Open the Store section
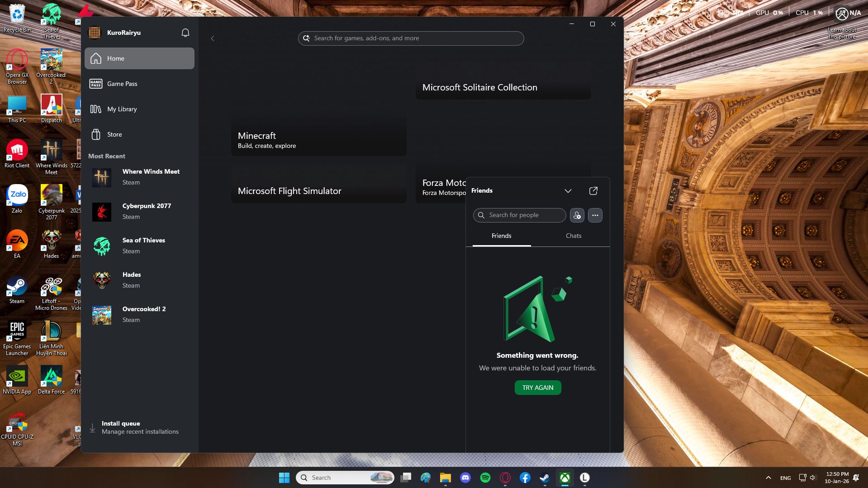Screen dimensions: 868x488 [114, 134]
